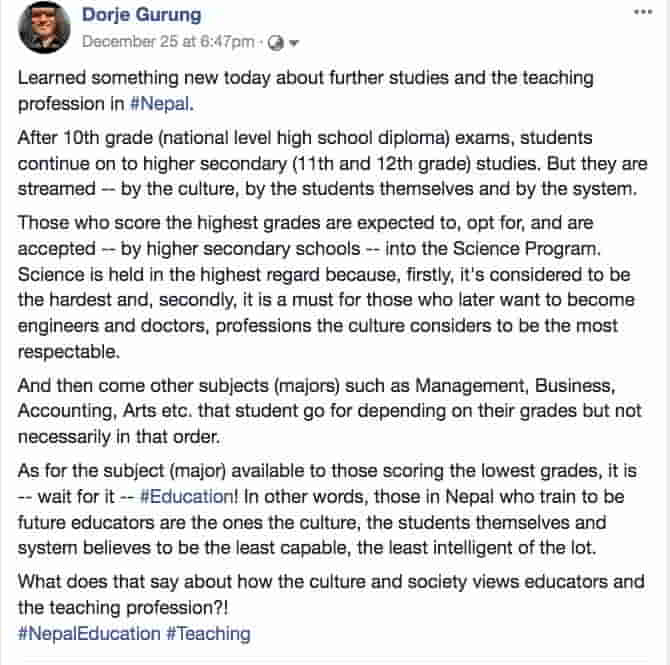Expand the audience selector dropdown arrow
Viewport: 670px width, 665px height.
pos(294,43)
